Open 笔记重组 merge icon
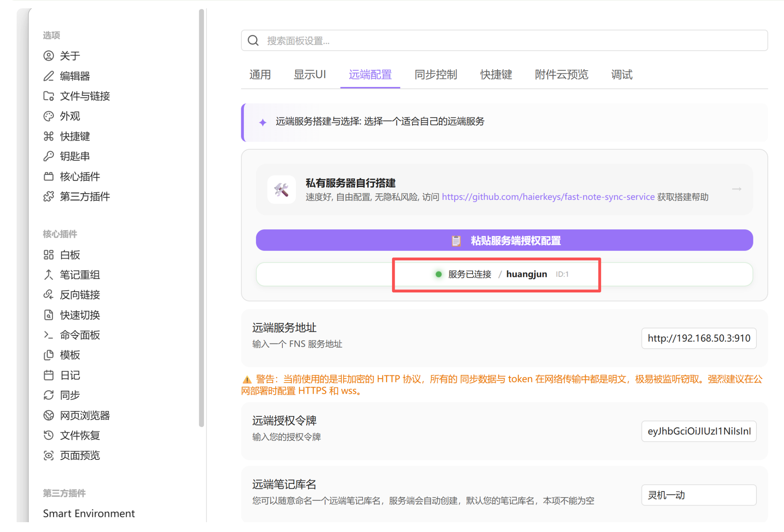The width and height of the screenshot is (784, 532). 48,275
